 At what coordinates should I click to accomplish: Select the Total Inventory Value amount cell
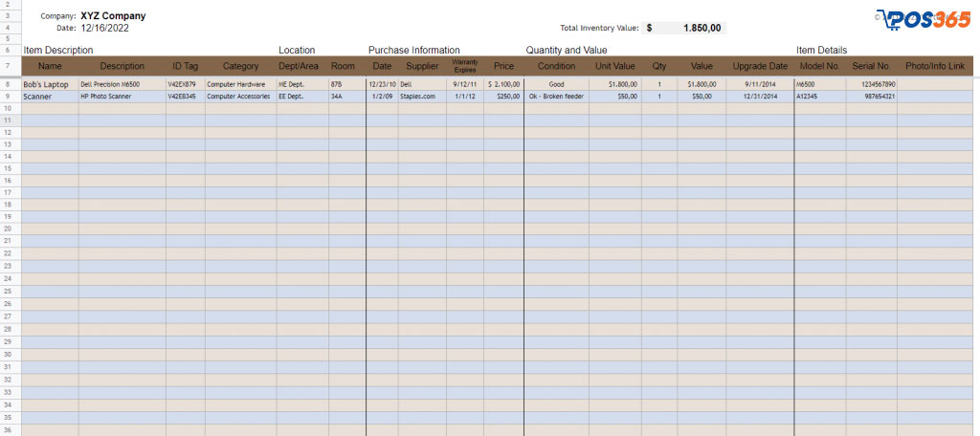coord(685,29)
